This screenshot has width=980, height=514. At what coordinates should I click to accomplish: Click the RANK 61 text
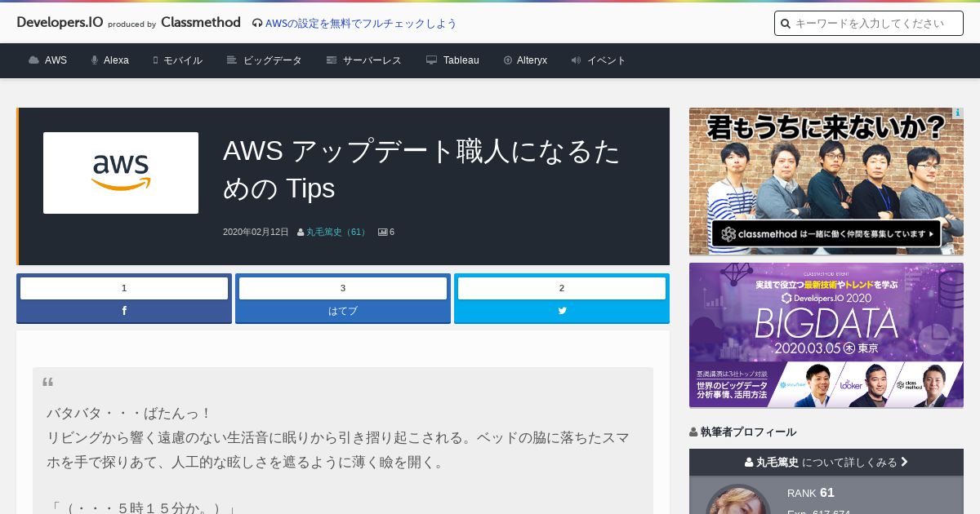pos(811,493)
